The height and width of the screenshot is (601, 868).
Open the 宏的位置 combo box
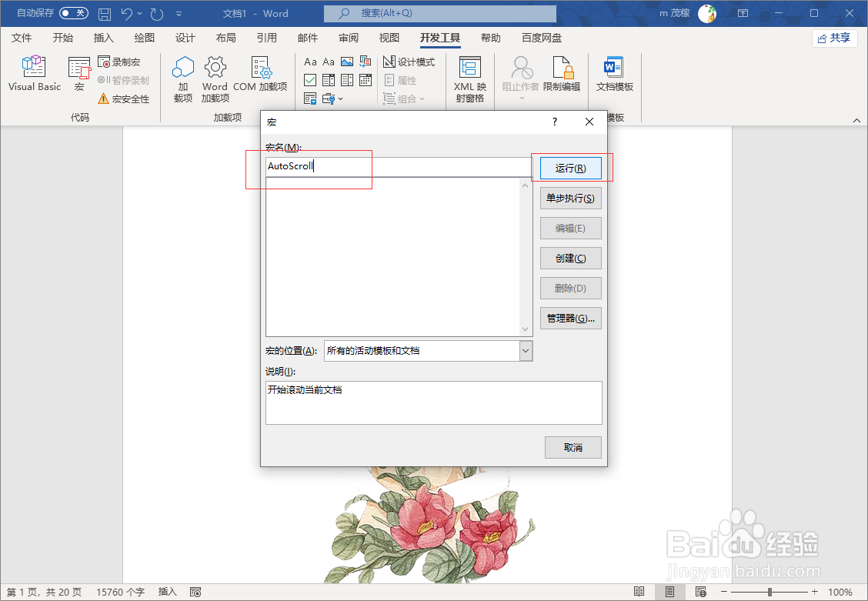point(428,351)
